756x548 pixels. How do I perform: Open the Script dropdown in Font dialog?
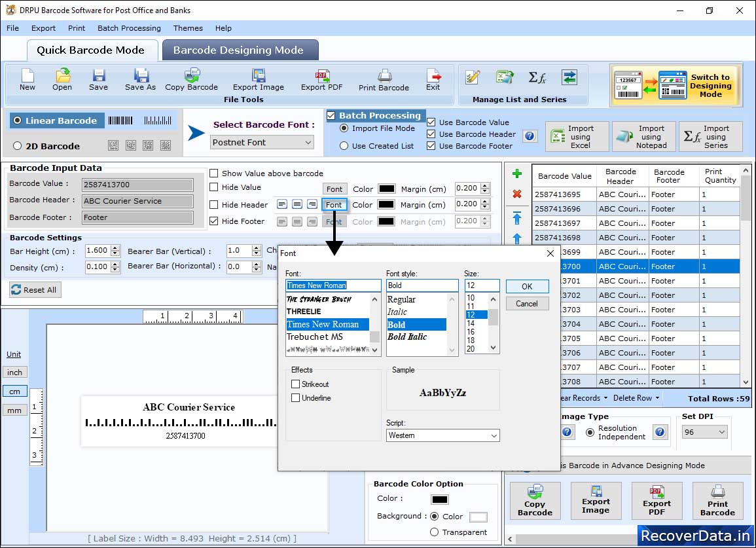[x=442, y=435]
